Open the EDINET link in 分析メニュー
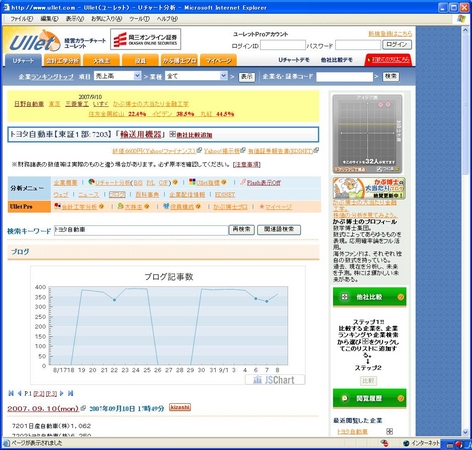472x450 pixels. pos(225,195)
